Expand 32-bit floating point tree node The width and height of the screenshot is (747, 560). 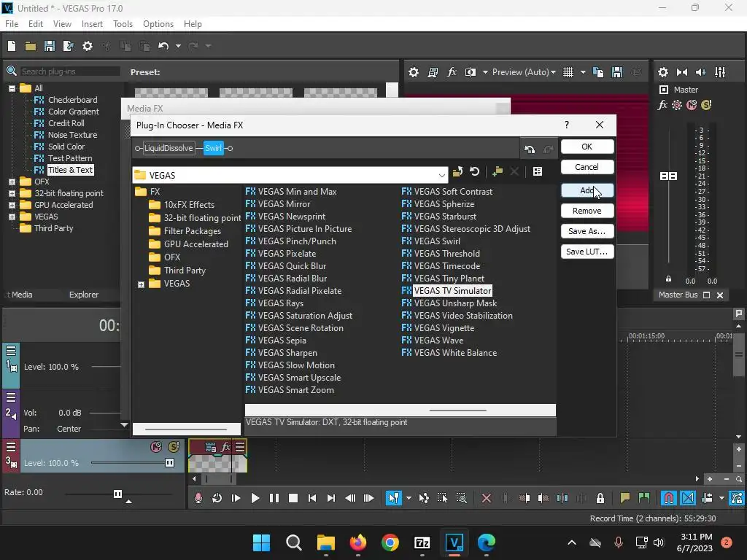[x=12, y=193]
